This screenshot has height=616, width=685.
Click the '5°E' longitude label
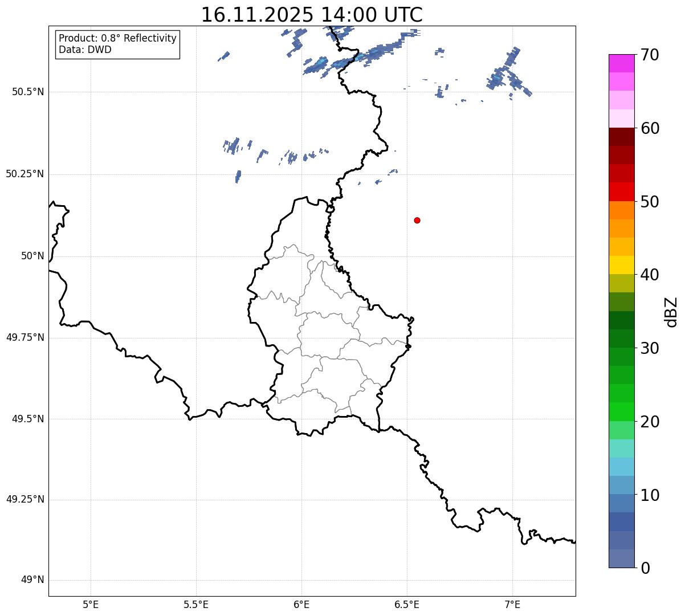[91, 605]
